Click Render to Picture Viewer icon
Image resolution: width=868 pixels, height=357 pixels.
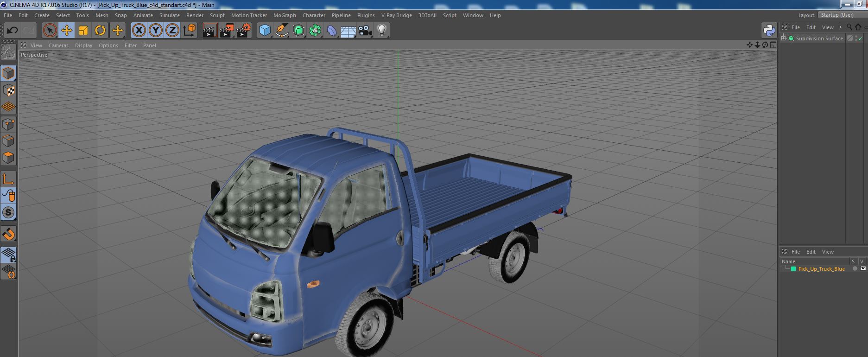(227, 31)
